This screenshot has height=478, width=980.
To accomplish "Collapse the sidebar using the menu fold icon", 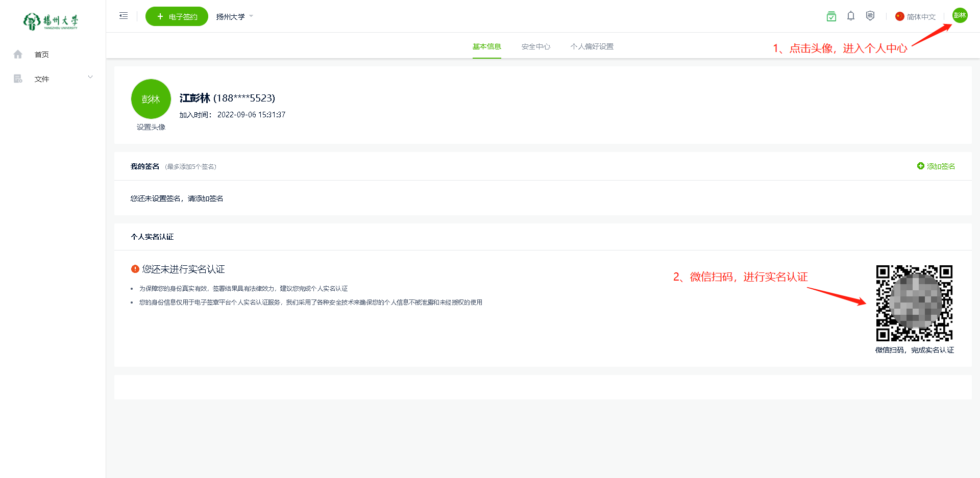I will 124,16.
